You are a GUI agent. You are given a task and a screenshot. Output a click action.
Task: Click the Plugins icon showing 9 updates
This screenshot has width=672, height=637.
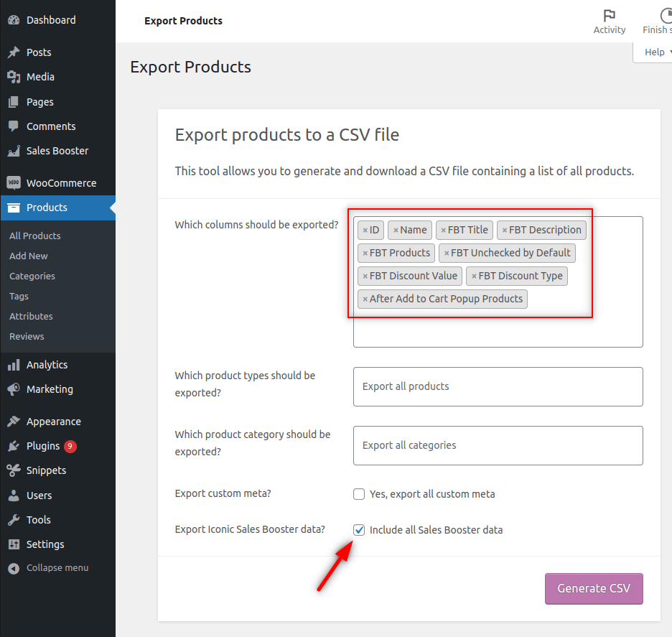point(16,445)
